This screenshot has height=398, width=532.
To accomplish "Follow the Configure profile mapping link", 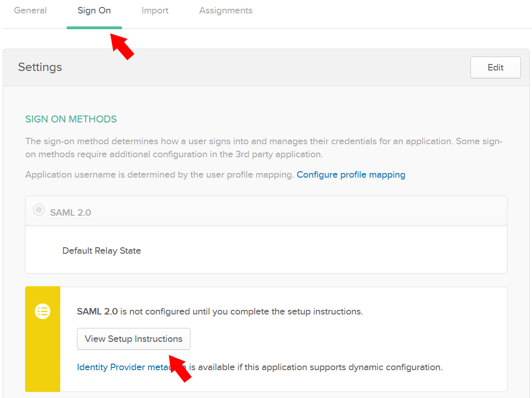I will click(351, 174).
